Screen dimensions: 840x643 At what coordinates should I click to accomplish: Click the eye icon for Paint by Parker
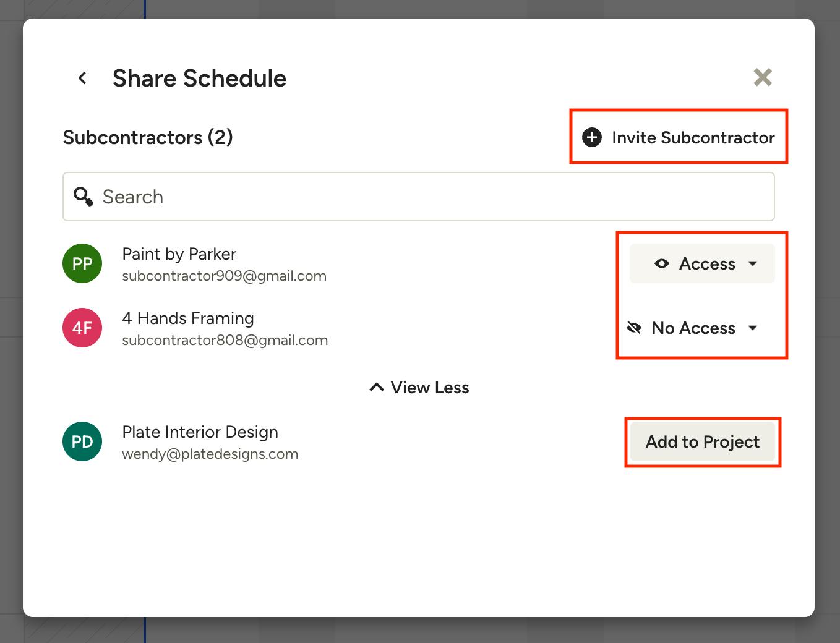661,263
